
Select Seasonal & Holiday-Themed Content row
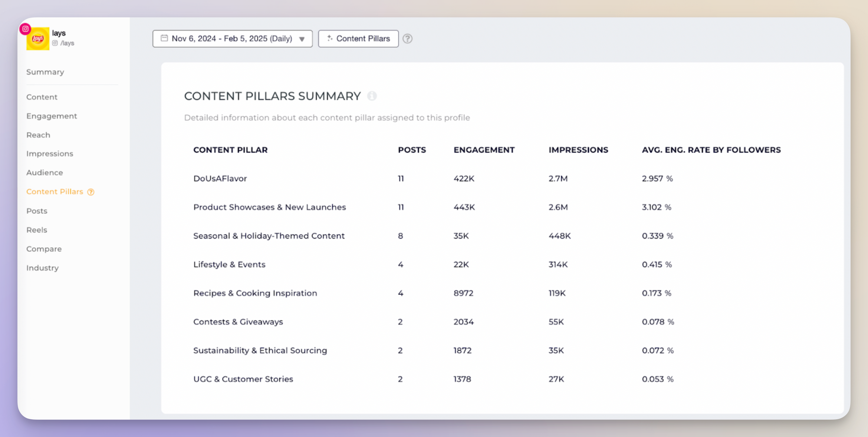(503, 236)
